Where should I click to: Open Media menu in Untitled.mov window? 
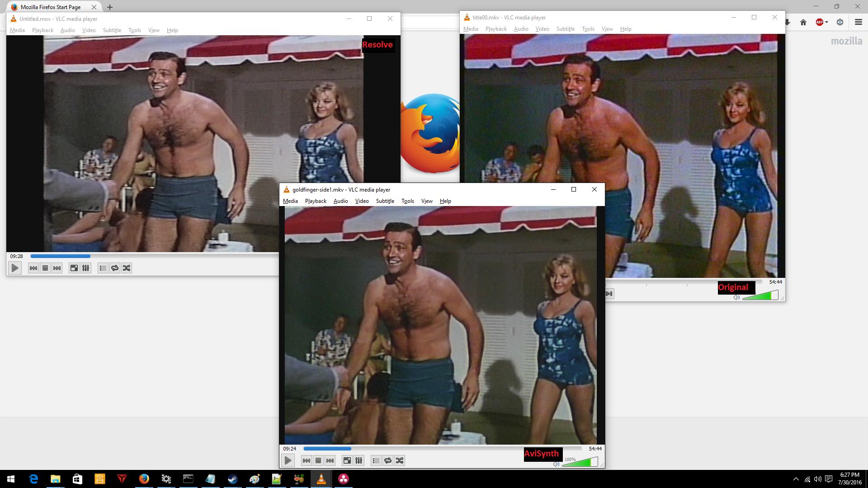point(17,30)
